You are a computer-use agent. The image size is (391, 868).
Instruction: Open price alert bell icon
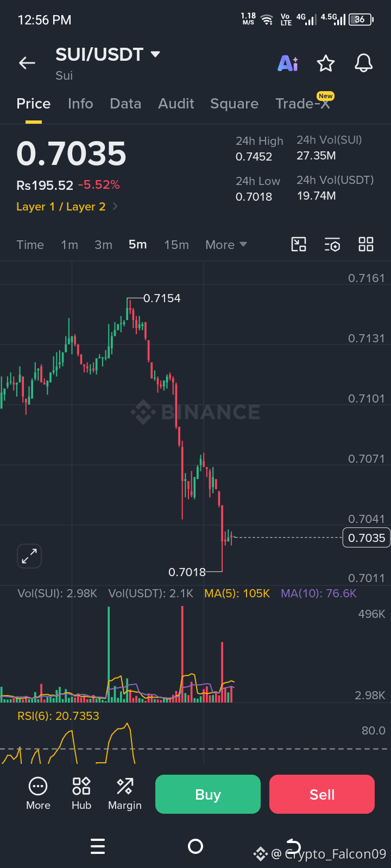[x=364, y=63]
